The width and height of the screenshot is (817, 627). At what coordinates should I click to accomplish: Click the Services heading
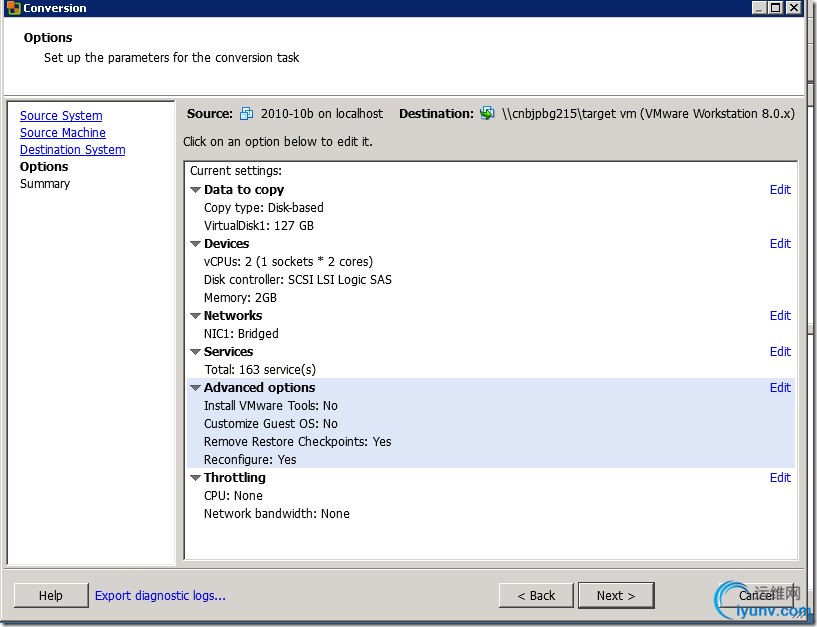point(228,351)
